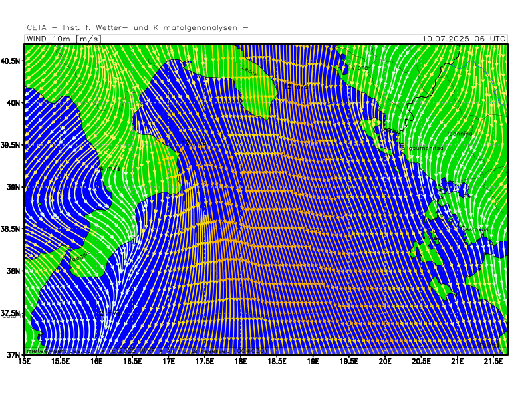Click the Ioannina city label

coord(460,134)
